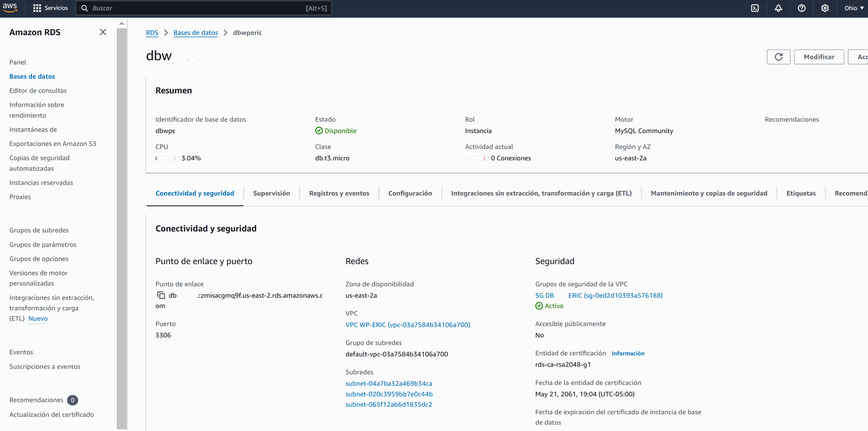Open Grupos de parámetros in sidebar

pyautogui.click(x=43, y=244)
